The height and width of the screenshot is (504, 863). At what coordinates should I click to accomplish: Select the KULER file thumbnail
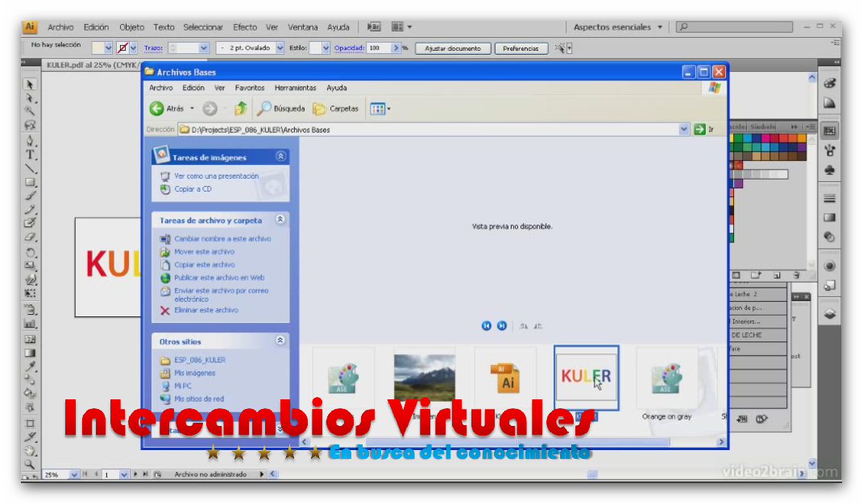[x=586, y=378]
